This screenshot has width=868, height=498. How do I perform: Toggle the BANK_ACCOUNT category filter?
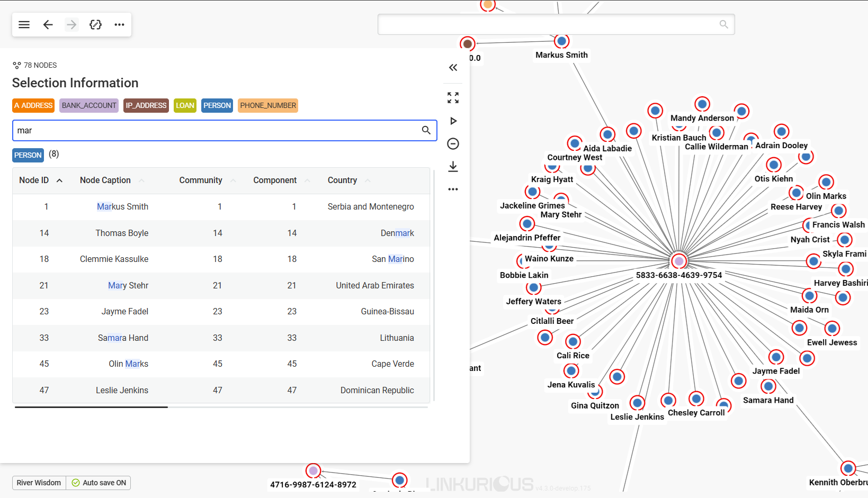pyautogui.click(x=89, y=106)
